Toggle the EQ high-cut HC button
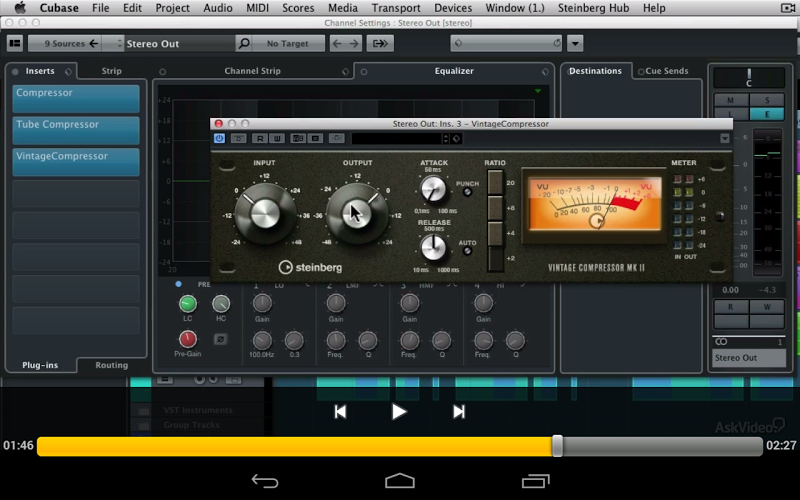 point(220,304)
